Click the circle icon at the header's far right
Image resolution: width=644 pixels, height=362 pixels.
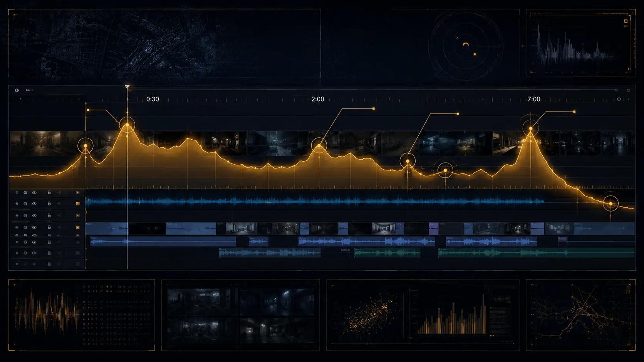click(628, 90)
